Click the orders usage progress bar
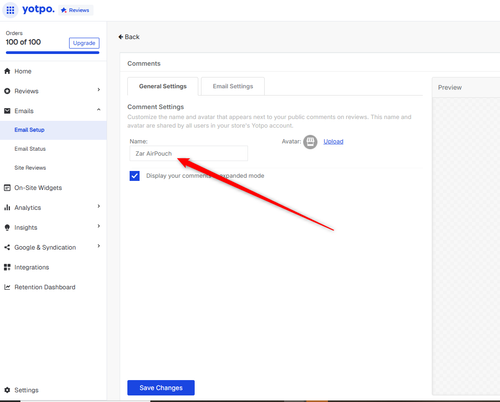This screenshot has width=500, height=402. click(x=52, y=52)
